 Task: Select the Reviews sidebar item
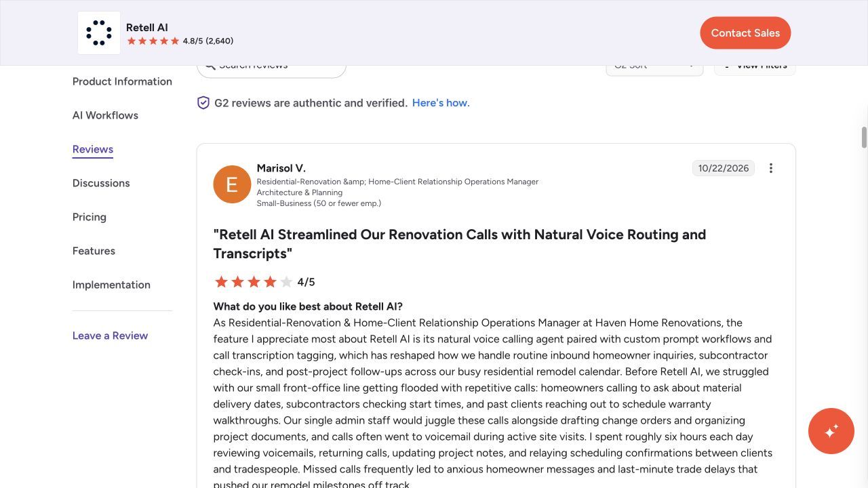(93, 149)
